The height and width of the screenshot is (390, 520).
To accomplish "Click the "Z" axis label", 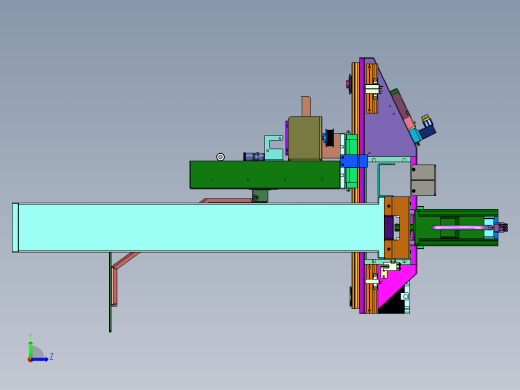I will pos(51,357).
